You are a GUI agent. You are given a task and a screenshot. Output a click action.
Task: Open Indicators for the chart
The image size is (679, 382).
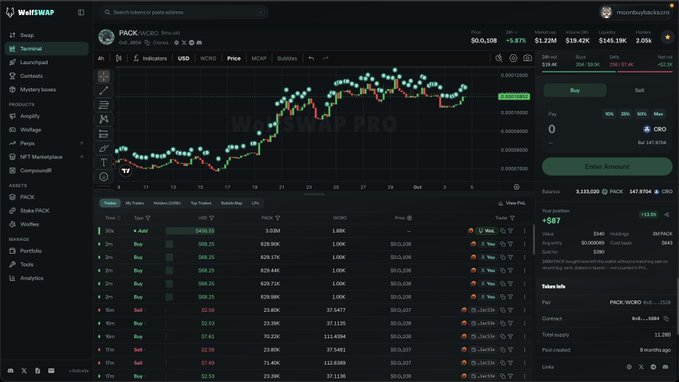[150, 58]
